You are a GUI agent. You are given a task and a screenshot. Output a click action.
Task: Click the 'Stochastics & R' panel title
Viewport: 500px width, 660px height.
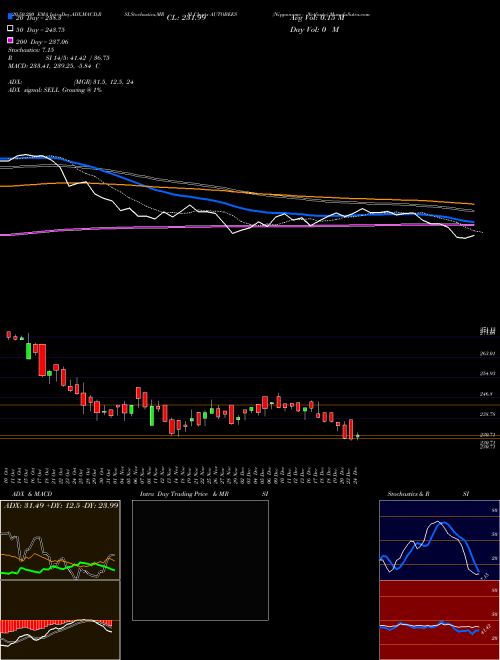tap(409, 494)
